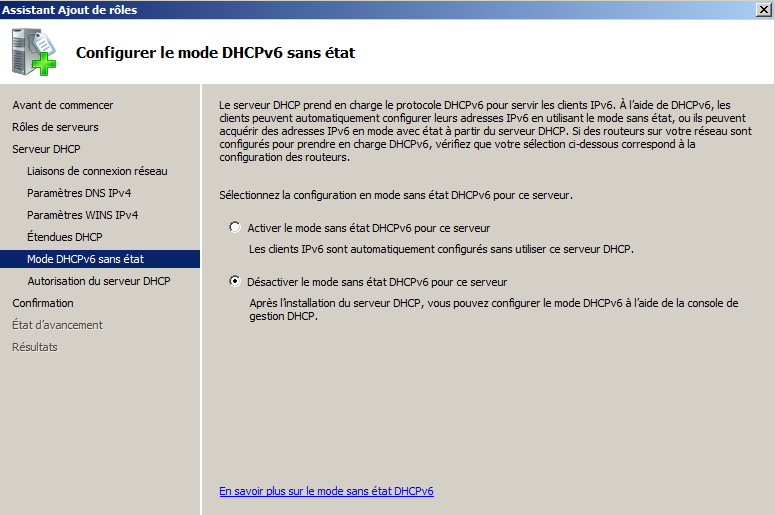Go to 'Paramètres WINS IPv4' step
The image size is (775, 515).
point(83,215)
